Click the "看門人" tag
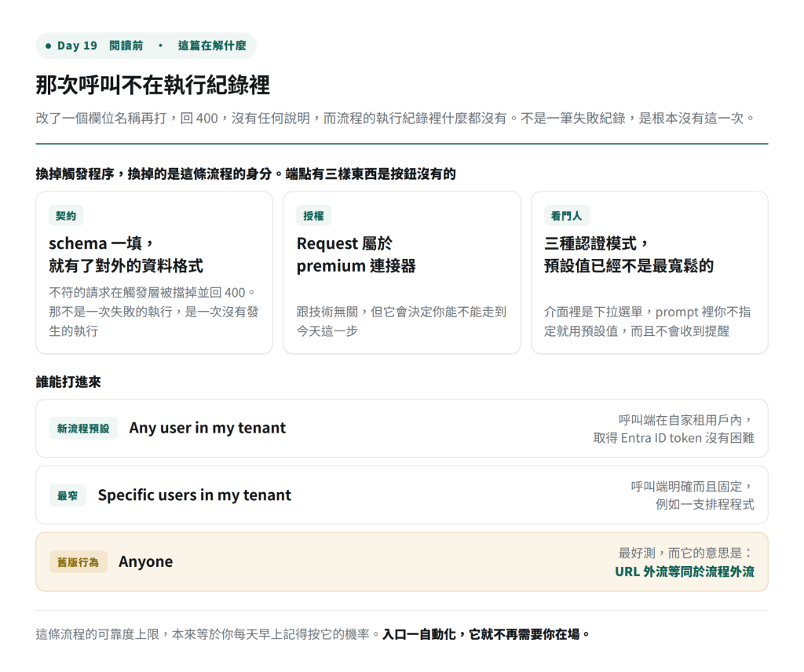This screenshot has height=672, width=804. (567, 216)
